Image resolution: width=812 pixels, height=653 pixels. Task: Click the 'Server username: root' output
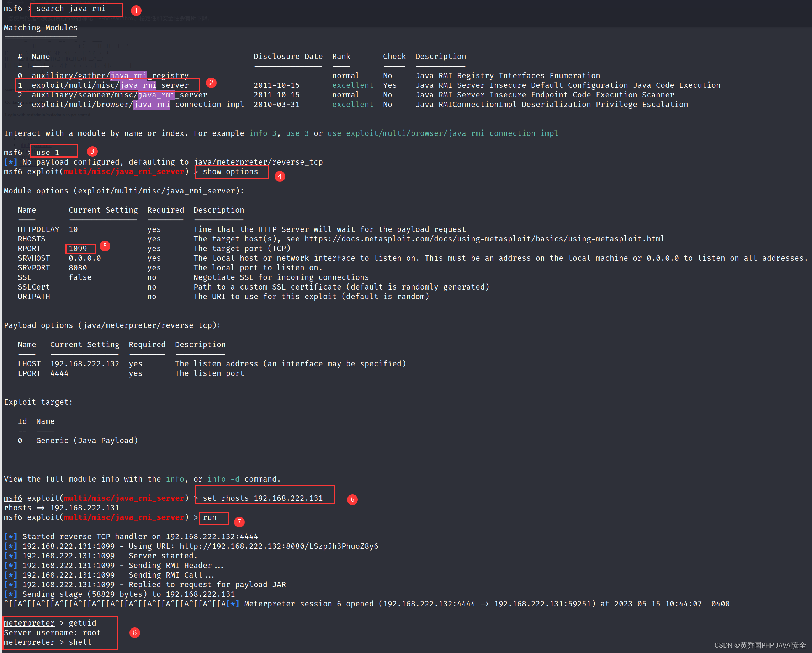point(52,633)
